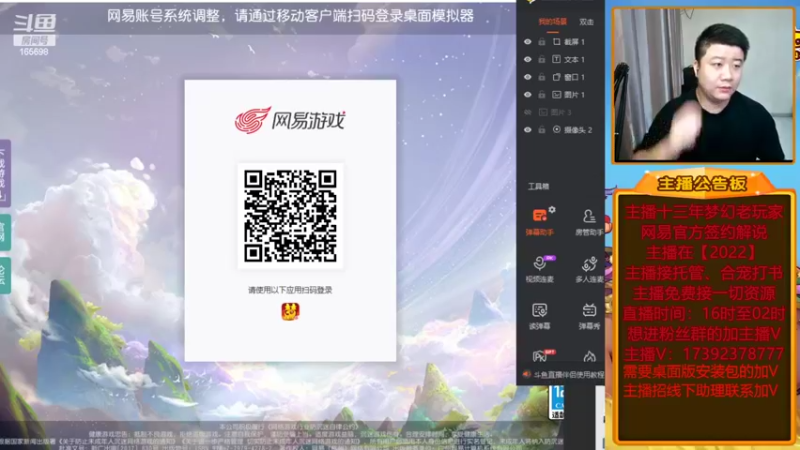Click the 网易游戏 logo on the login card

(x=290, y=120)
